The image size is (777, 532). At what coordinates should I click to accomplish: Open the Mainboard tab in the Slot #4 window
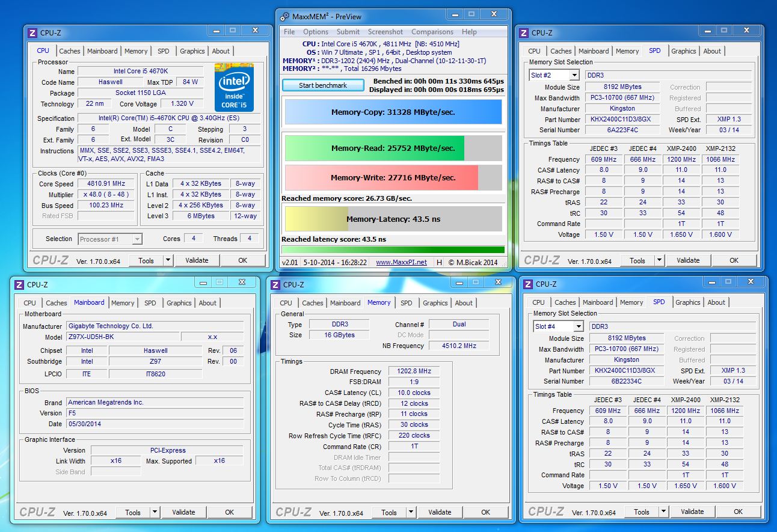point(598,302)
